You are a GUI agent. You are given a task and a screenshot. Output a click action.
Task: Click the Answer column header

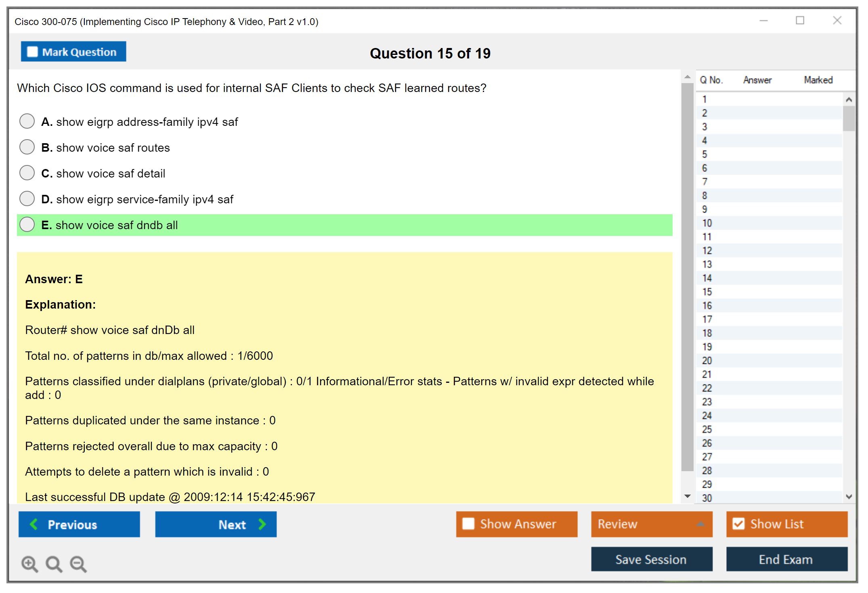tap(757, 80)
